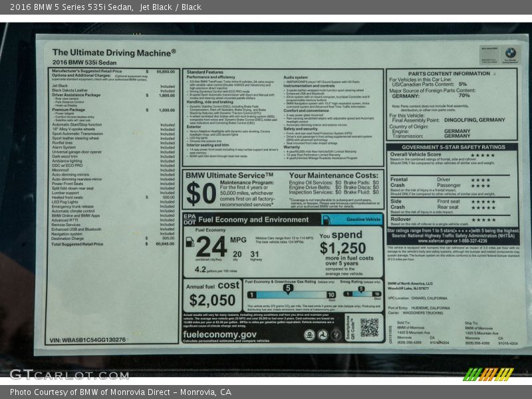Click "The Ultimate Driving Machine" heading
The image size is (532, 399).
114,53
